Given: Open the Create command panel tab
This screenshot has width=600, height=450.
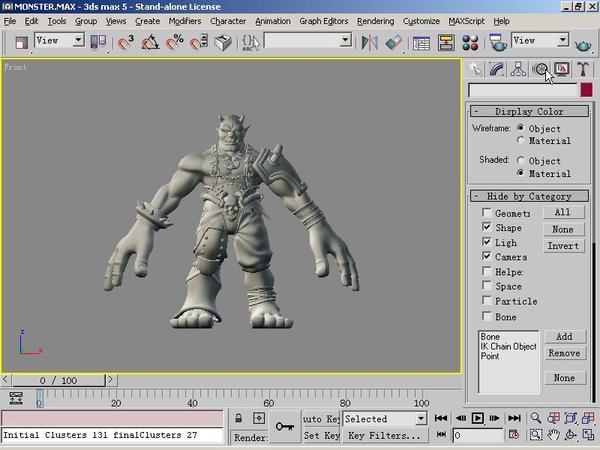Looking at the screenshot, I should tap(476, 69).
